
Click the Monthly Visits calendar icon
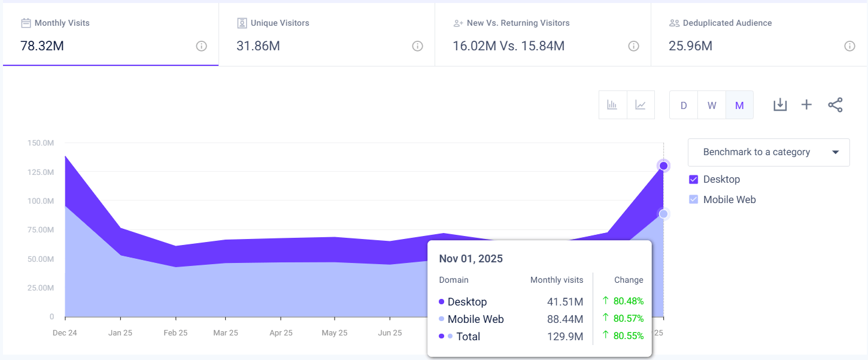26,23
